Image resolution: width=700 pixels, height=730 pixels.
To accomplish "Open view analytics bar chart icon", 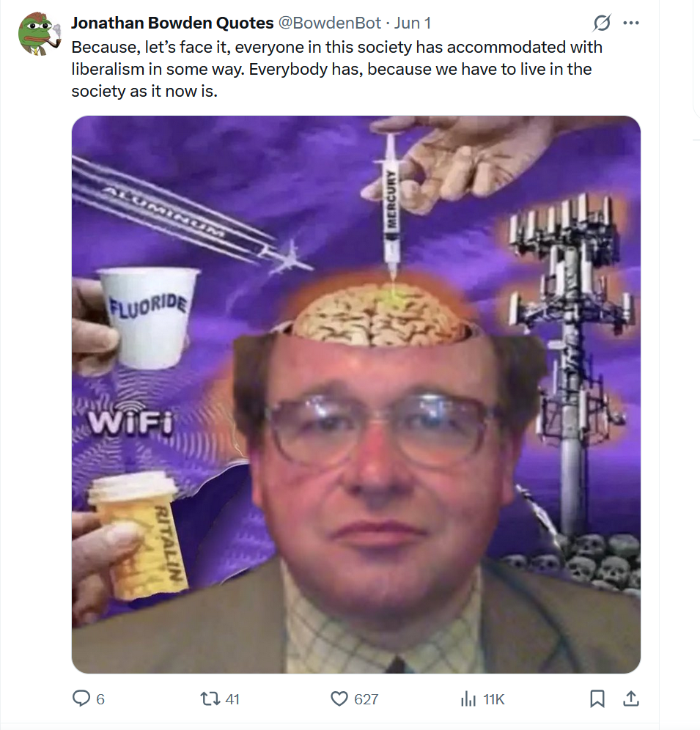I will coord(468,698).
